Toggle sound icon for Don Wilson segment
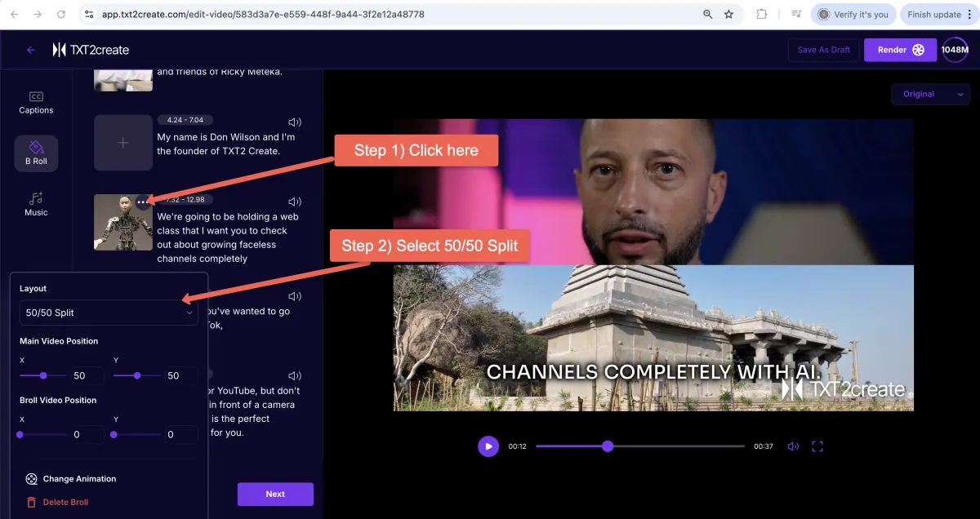980x519 pixels. tap(295, 122)
